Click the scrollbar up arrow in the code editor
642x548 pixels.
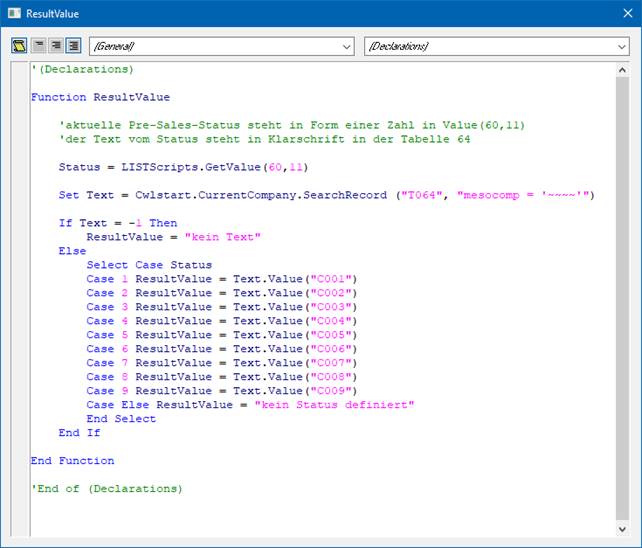[x=622, y=69]
